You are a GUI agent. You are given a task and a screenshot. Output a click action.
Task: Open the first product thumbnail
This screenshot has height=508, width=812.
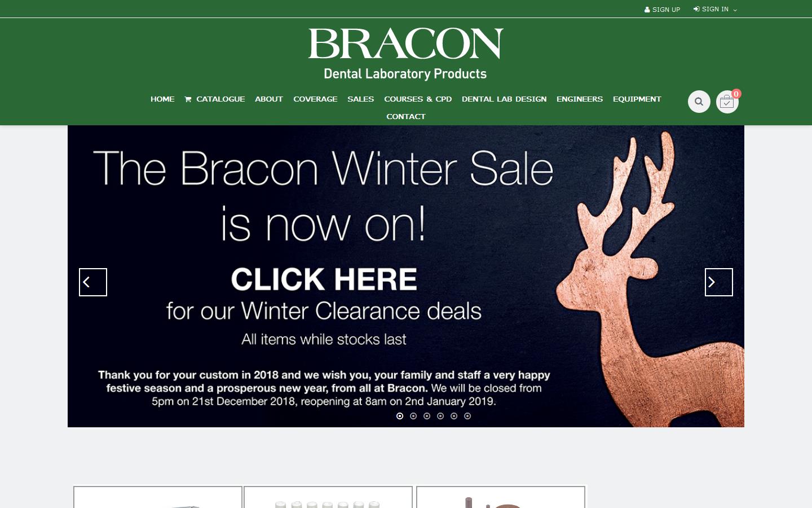click(158, 497)
